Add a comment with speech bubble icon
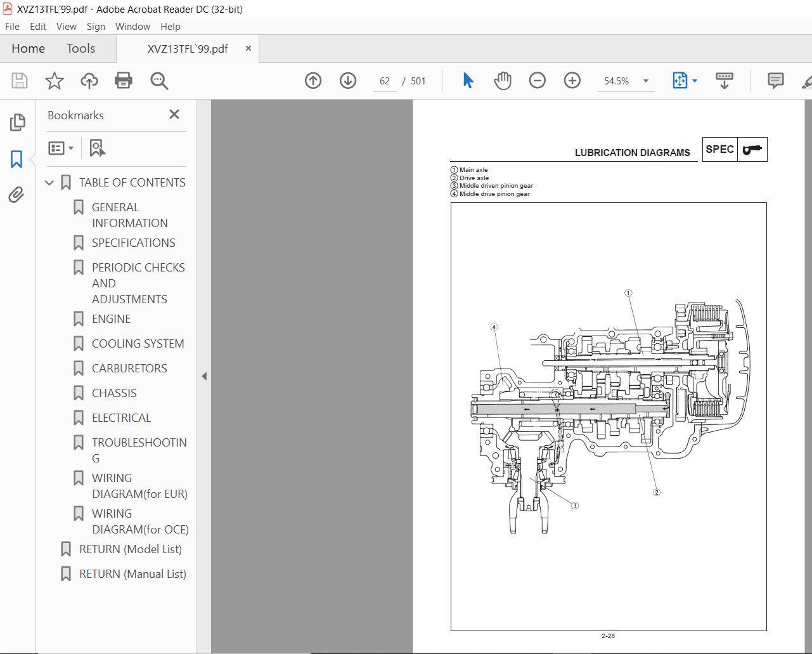The height and width of the screenshot is (654, 812). click(775, 81)
